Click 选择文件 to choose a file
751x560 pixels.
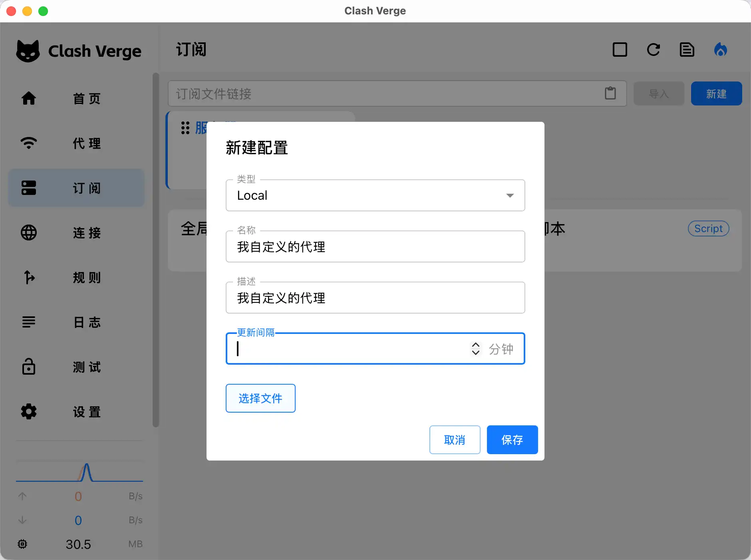260,398
